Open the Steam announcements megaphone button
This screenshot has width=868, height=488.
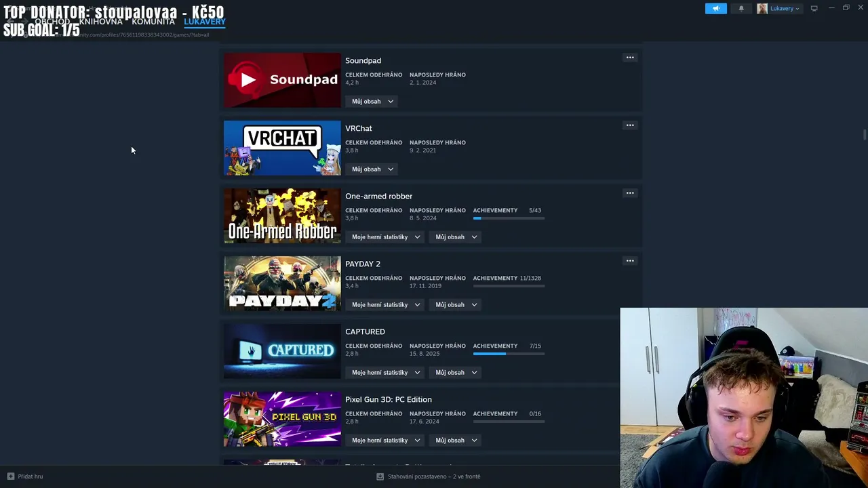[x=715, y=8]
